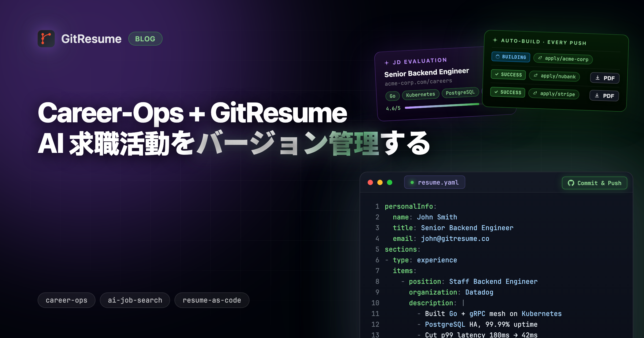Click line number 8 in the gutter
The width and height of the screenshot is (644, 338).
pyautogui.click(x=377, y=281)
